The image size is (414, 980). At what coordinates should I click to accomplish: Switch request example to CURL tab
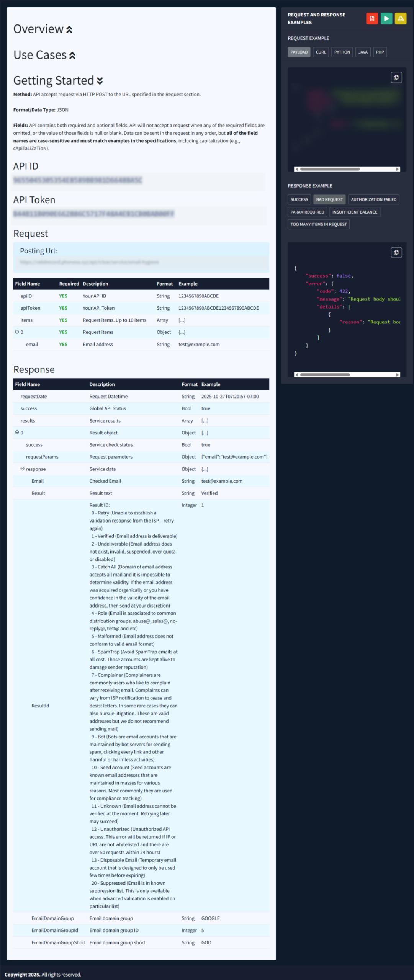tap(321, 52)
